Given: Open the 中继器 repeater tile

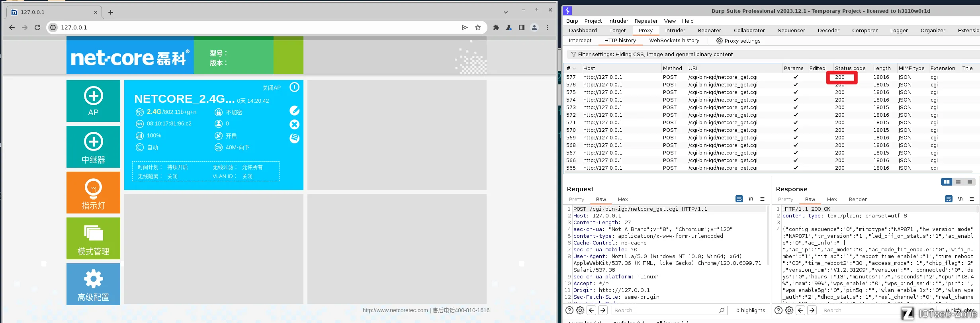Looking at the screenshot, I should coord(93,147).
